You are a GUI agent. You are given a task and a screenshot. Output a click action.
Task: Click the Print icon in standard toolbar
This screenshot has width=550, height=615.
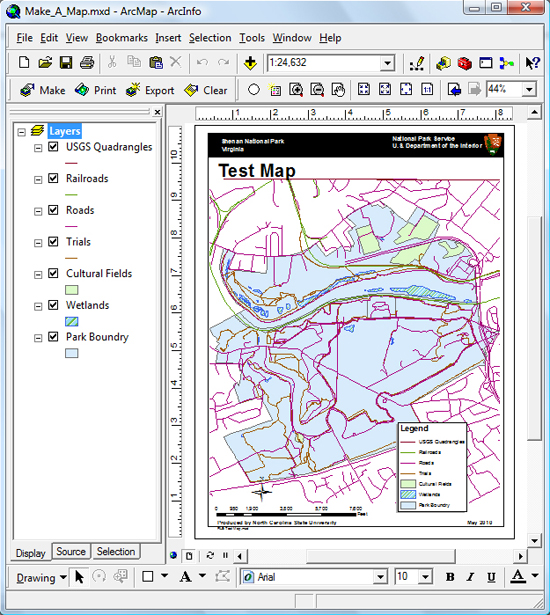click(x=87, y=62)
